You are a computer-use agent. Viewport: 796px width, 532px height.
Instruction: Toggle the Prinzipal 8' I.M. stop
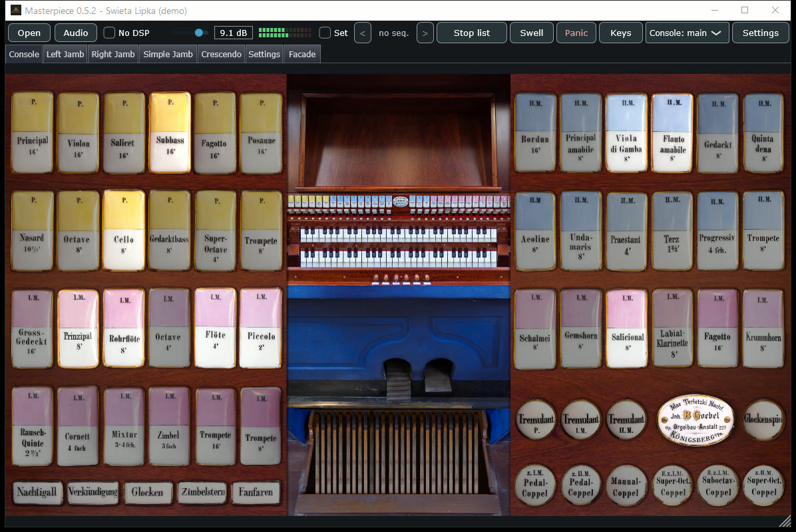78,328
